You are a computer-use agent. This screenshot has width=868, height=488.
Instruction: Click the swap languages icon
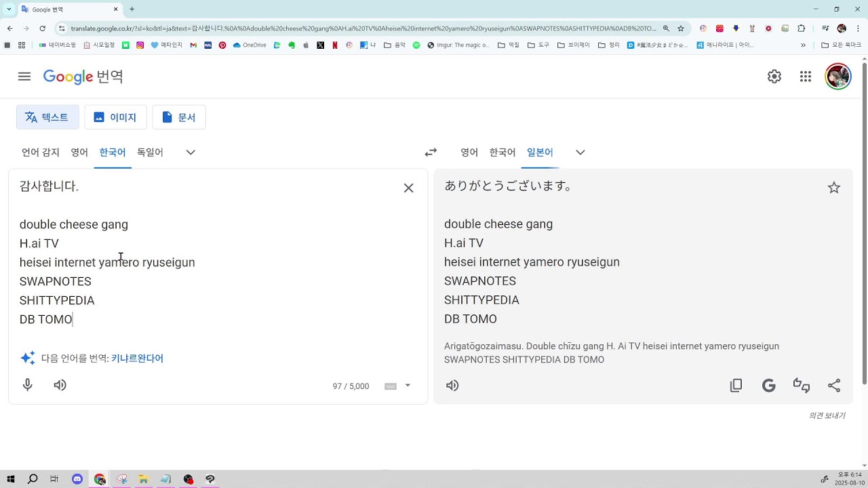coord(431,152)
